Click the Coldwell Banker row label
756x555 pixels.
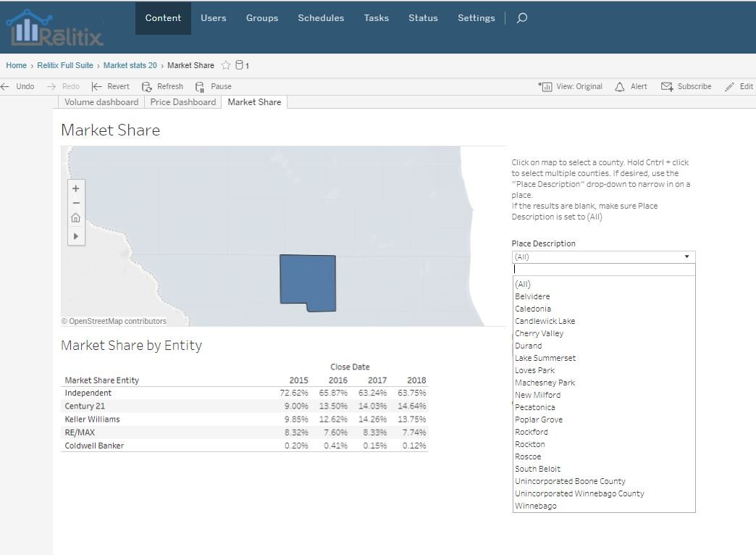coord(94,446)
